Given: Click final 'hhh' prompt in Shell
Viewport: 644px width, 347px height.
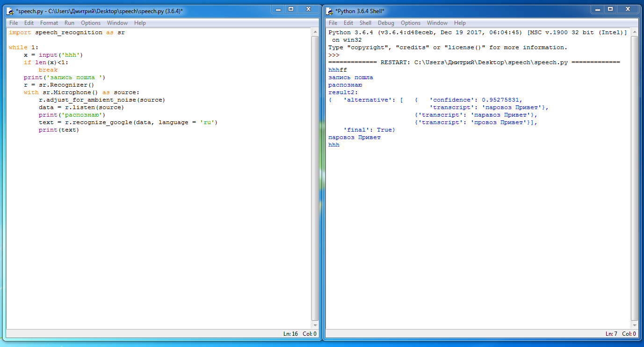Looking at the screenshot, I should [334, 145].
